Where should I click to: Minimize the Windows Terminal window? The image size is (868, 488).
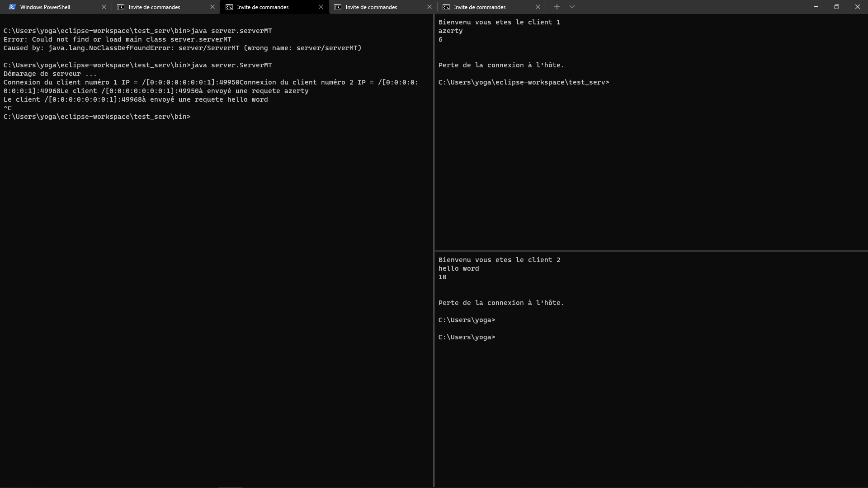816,7
